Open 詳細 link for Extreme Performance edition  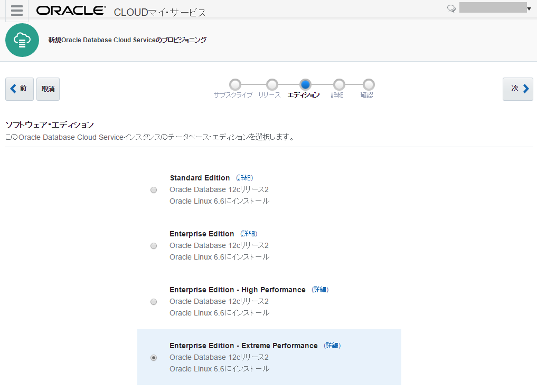pyautogui.click(x=332, y=346)
